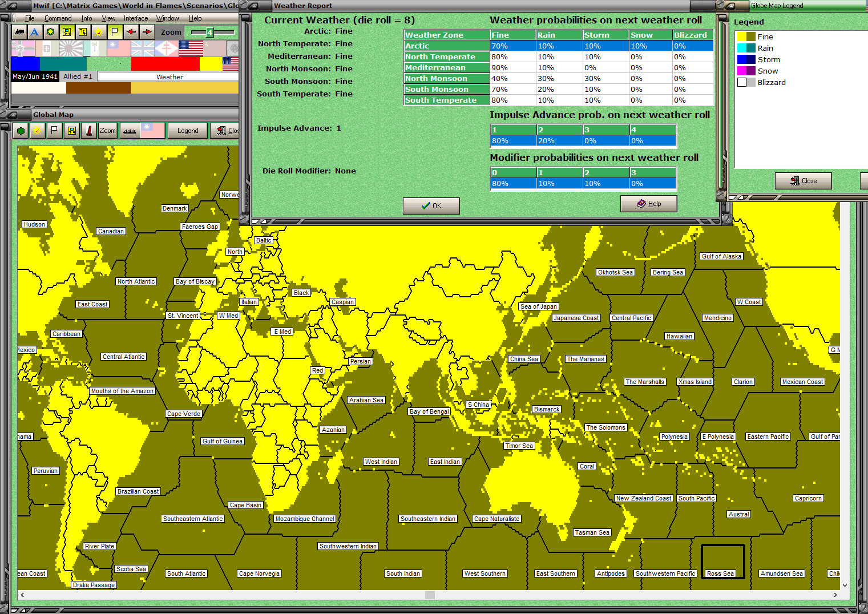Click the map's right scroll arrow
This screenshot has width=868, height=614.
click(835, 595)
